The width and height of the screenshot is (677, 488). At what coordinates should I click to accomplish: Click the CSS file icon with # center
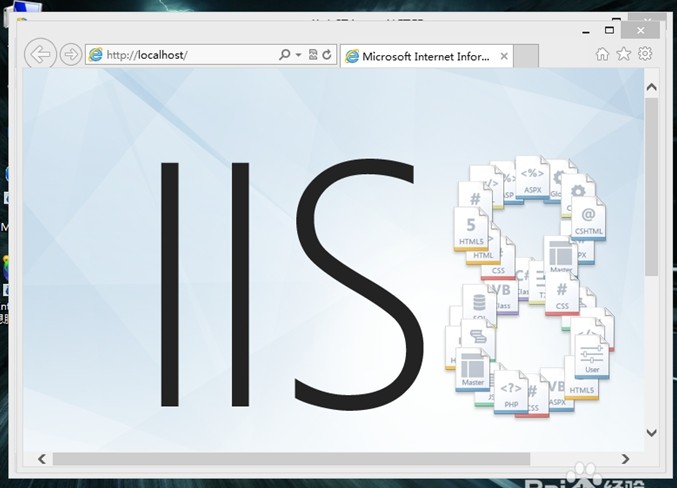562,294
